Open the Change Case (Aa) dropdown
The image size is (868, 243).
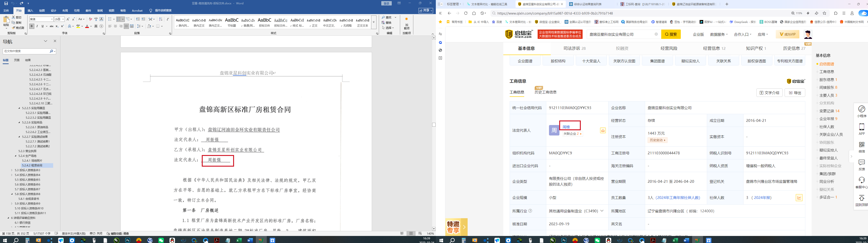81,19
